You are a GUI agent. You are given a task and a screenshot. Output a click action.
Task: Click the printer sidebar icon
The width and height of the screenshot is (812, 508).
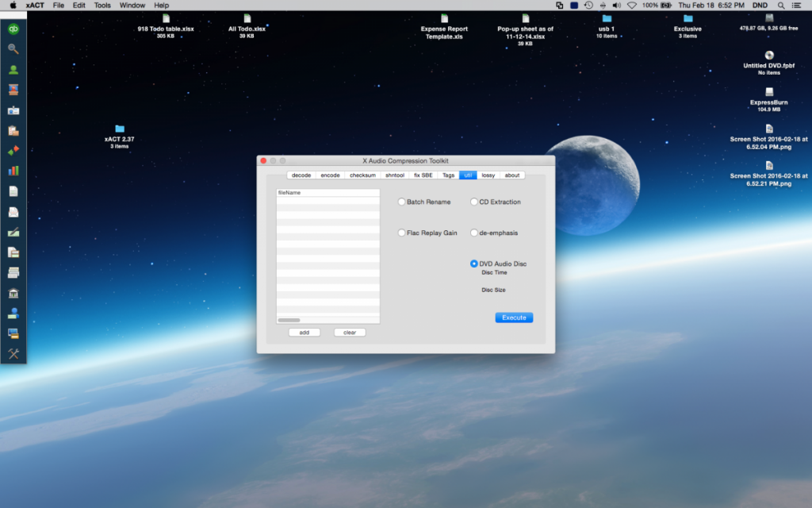[x=13, y=273]
